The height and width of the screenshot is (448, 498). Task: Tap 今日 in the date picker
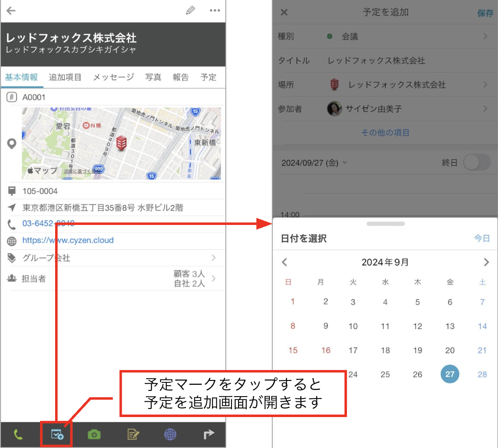pyautogui.click(x=482, y=238)
